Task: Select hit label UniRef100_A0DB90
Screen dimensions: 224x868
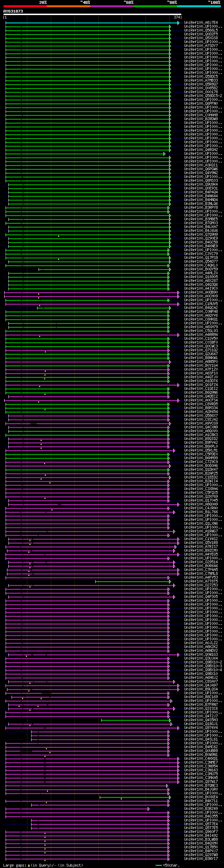Action: coord(201,292)
